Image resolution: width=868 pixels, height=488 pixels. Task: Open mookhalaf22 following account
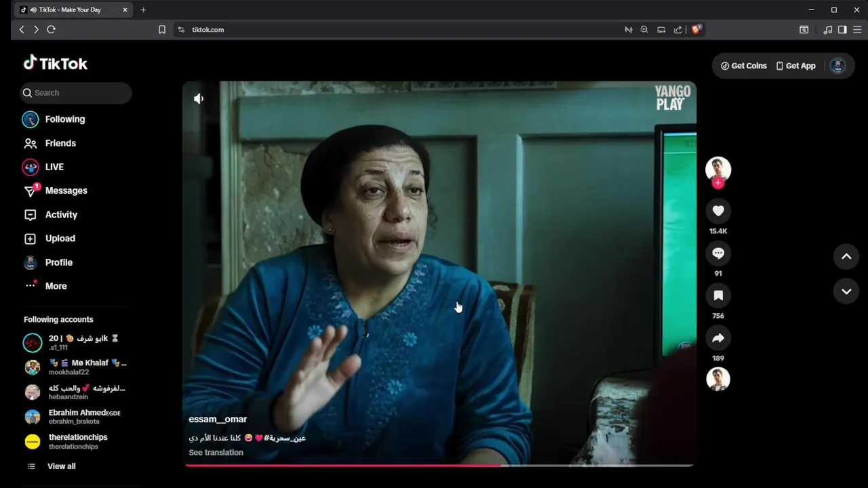pos(75,367)
